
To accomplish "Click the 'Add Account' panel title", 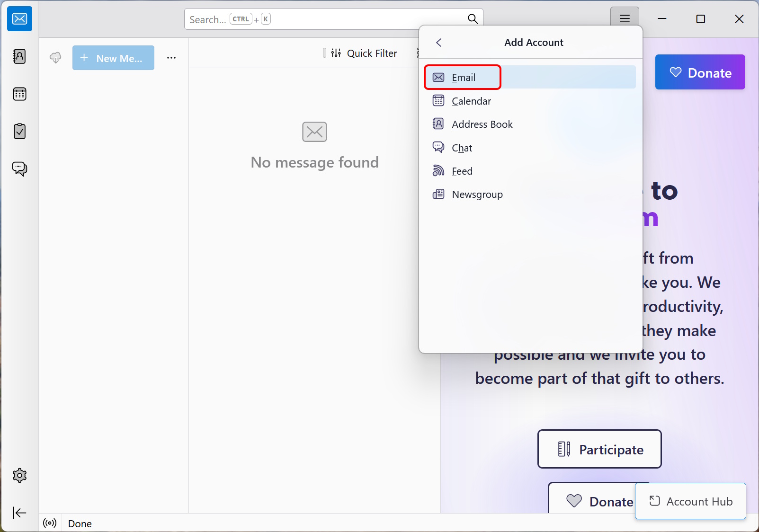I will click(x=534, y=43).
